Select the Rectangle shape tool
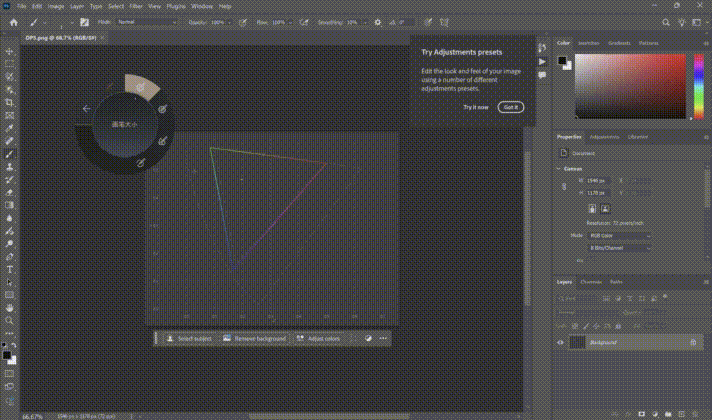This screenshot has height=420, width=712. [9, 295]
